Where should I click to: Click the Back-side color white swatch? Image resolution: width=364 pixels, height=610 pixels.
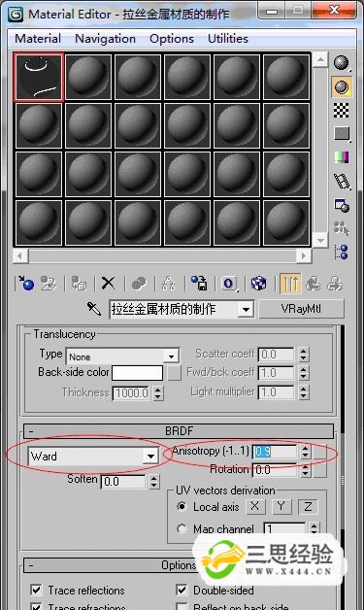(x=137, y=373)
